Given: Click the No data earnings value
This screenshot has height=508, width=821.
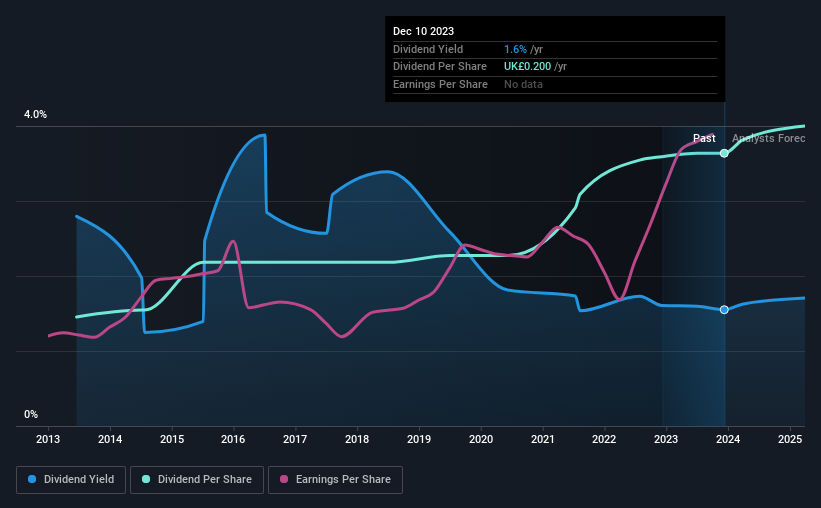Looking at the screenshot, I should (x=523, y=84).
